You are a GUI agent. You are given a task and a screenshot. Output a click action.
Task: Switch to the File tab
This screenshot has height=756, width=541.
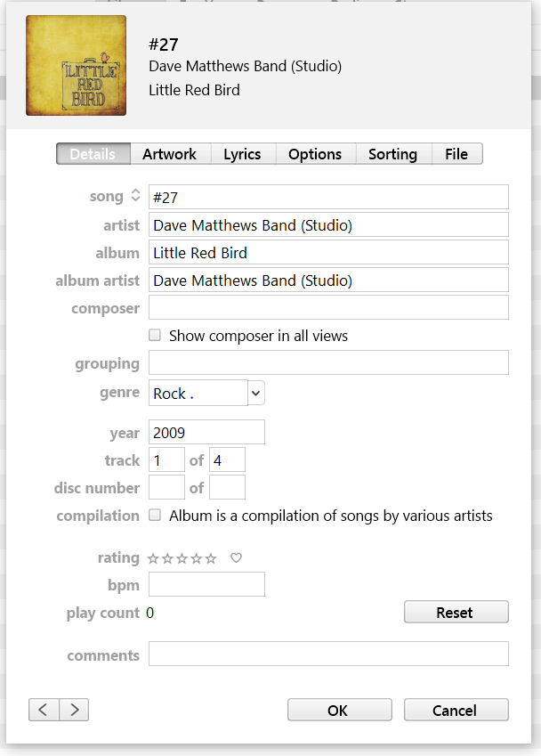tap(456, 154)
